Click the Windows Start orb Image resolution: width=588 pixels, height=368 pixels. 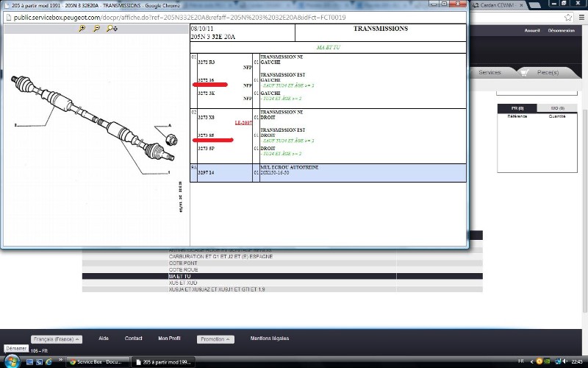(11, 361)
